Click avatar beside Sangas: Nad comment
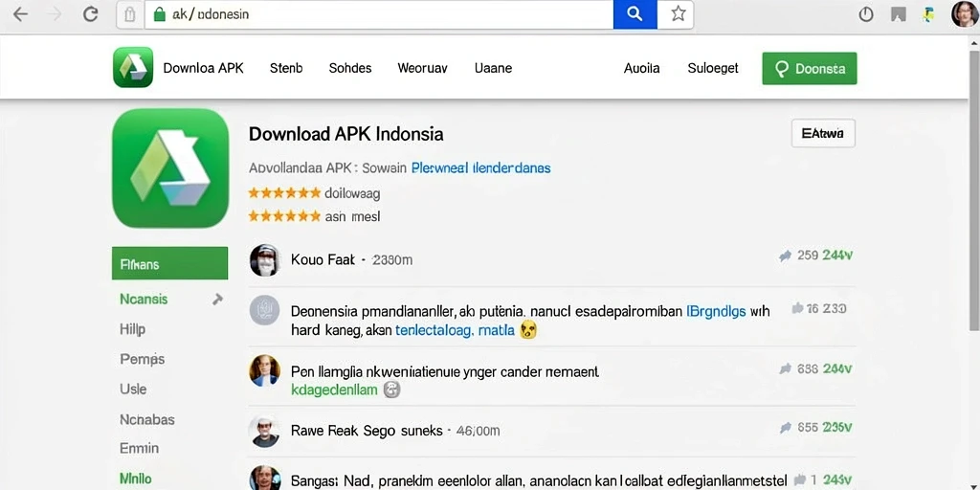The image size is (980, 490). click(x=264, y=479)
